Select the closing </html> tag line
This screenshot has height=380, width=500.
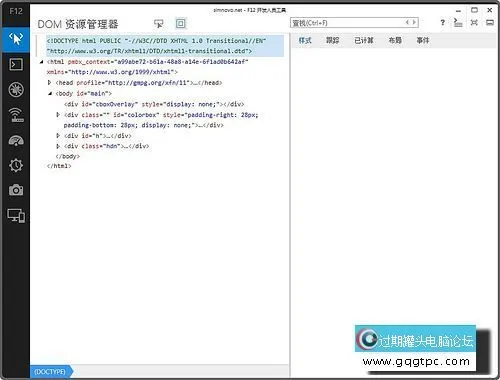(x=59, y=166)
